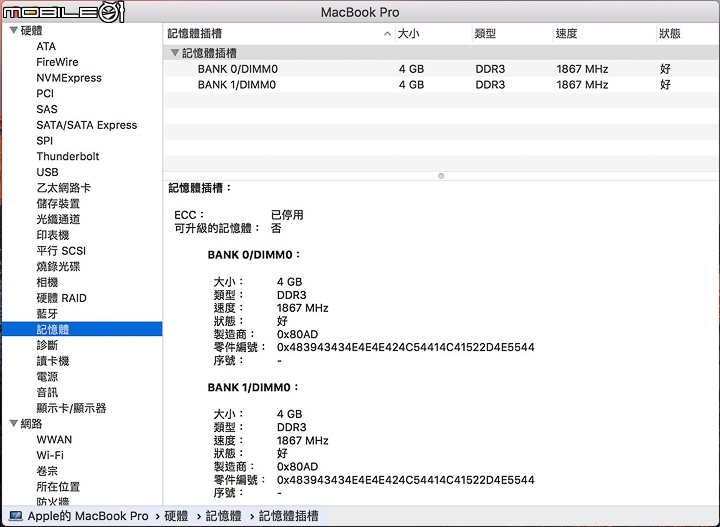This screenshot has height=527, width=720.
Task: Click the pane splitter handle dot
Action: [441, 176]
